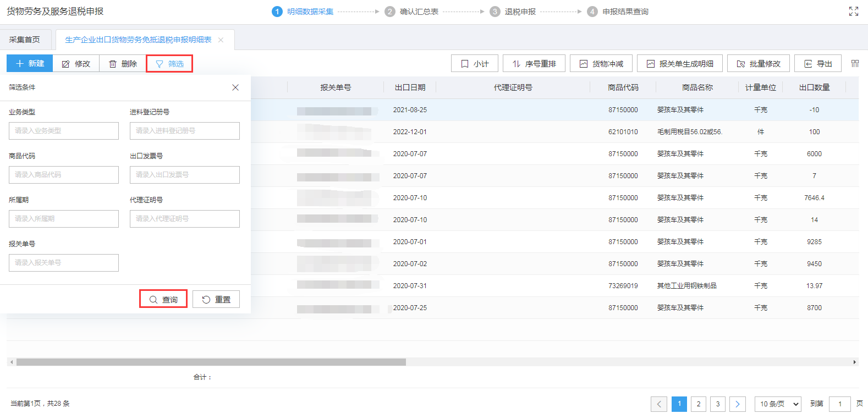Click the 新建 (New) plus button
Image resolution: width=868 pixels, height=419 pixels.
(x=30, y=64)
